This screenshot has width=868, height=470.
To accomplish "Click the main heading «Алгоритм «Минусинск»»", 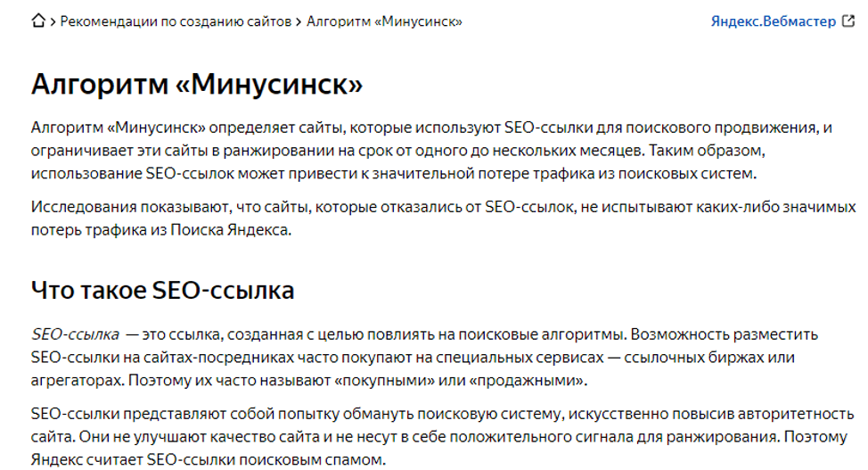I will coord(197,84).
